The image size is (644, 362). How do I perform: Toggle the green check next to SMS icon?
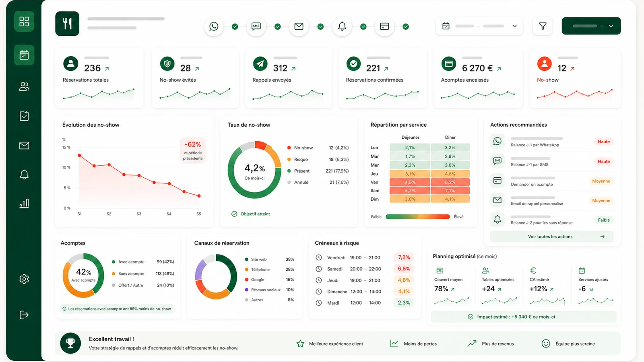tap(277, 27)
